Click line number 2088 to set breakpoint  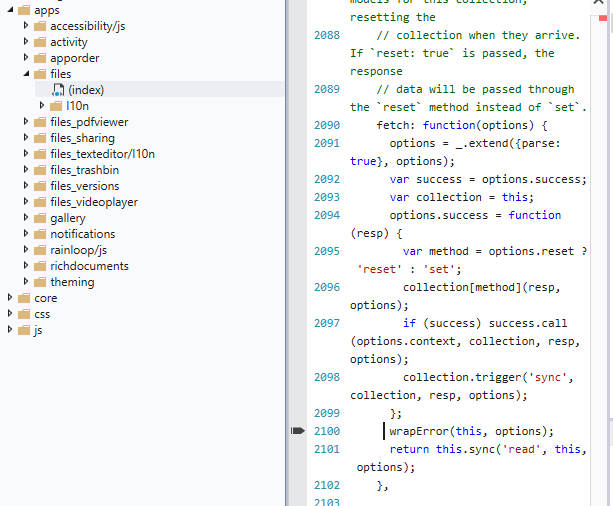click(x=327, y=35)
